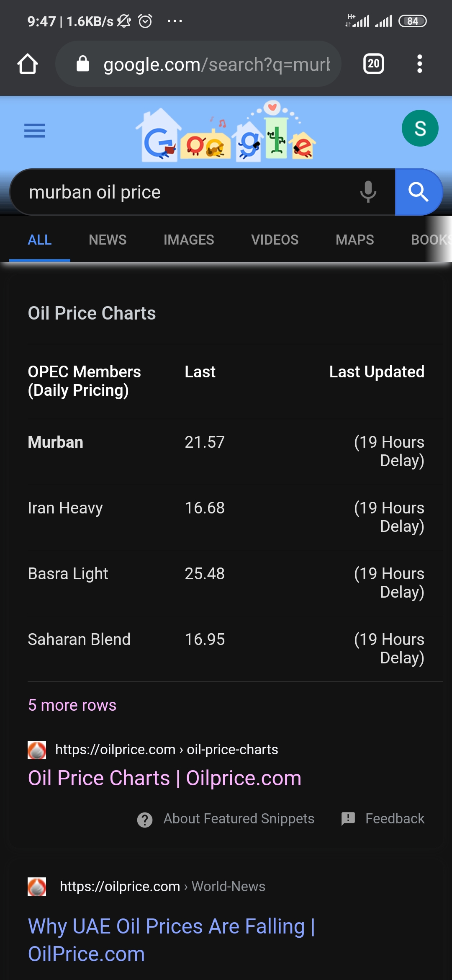The height and width of the screenshot is (980, 452).
Task: Tap the browser home icon
Action: (28, 64)
